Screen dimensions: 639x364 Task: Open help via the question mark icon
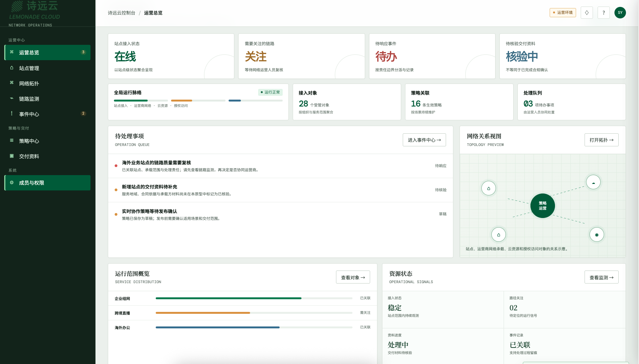coord(604,13)
